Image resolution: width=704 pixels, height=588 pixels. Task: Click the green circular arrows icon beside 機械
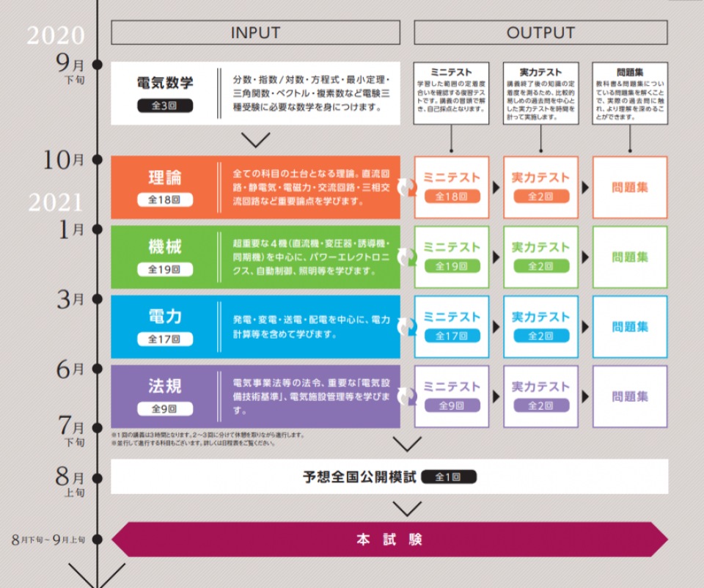[406, 257]
